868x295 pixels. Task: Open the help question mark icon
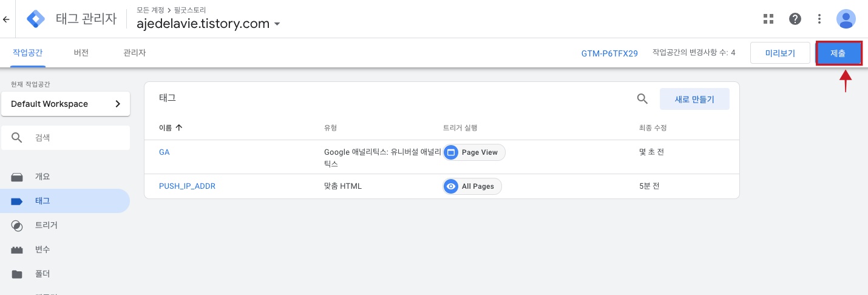point(795,19)
